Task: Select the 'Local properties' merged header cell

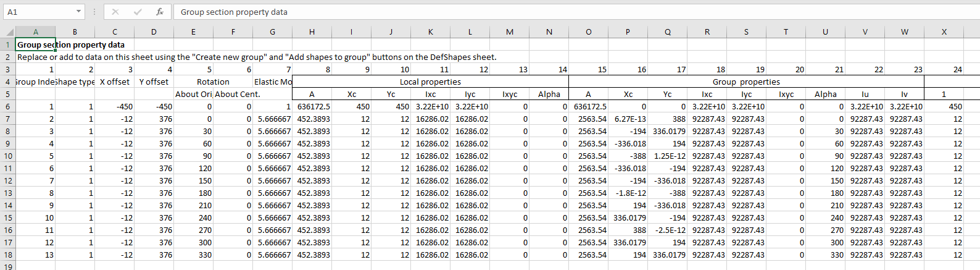Action: [430, 82]
